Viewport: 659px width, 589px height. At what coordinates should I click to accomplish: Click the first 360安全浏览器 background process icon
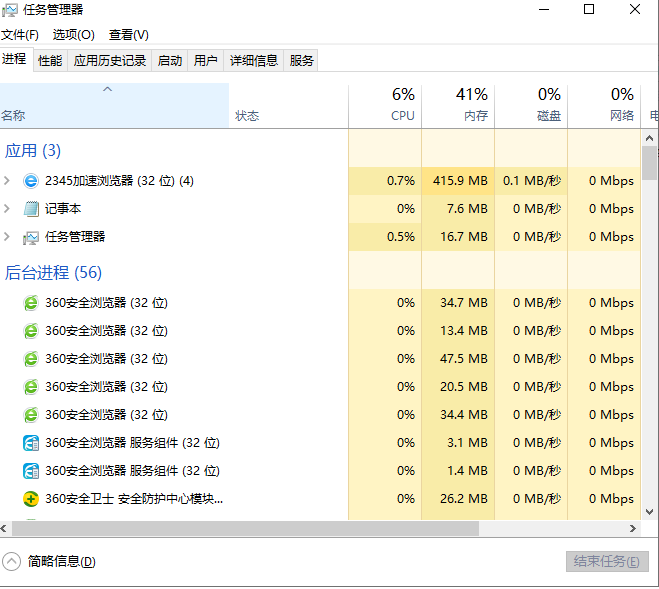[31, 303]
